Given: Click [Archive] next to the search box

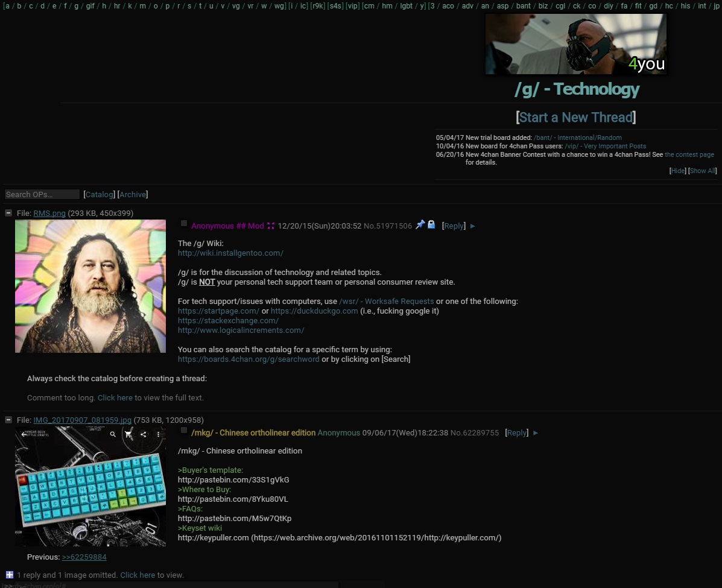Looking at the screenshot, I should pyautogui.click(x=132, y=194).
